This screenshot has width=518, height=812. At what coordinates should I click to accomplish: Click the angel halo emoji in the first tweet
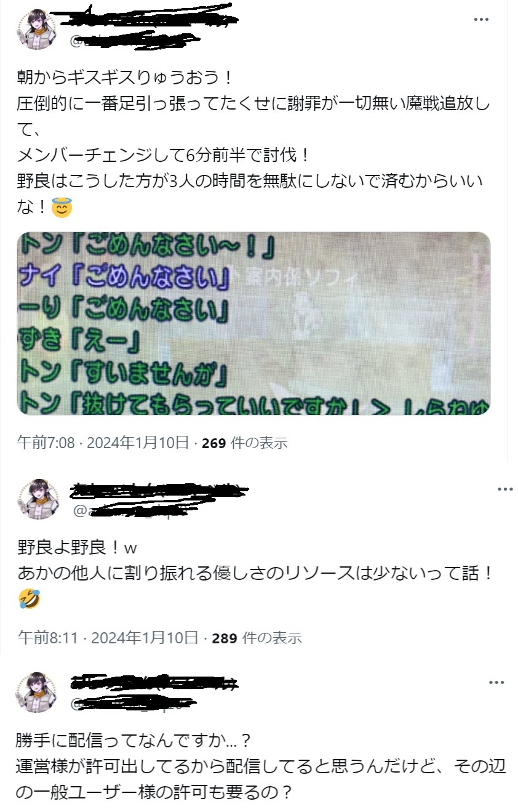(62, 209)
